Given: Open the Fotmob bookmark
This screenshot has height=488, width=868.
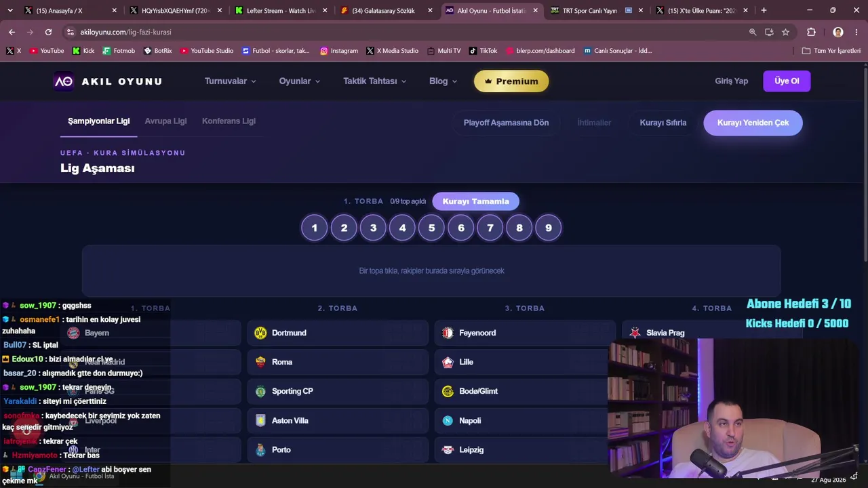Looking at the screenshot, I should [x=119, y=51].
